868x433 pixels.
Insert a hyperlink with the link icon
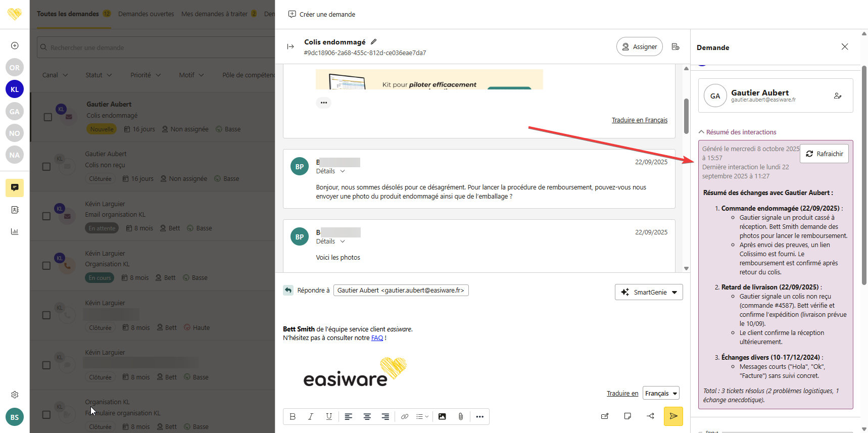tap(404, 417)
